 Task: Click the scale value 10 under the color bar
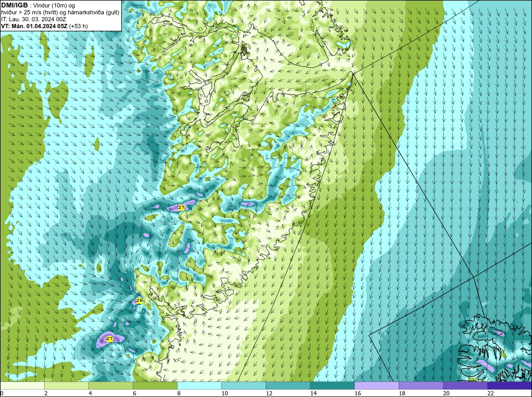pos(225,393)
